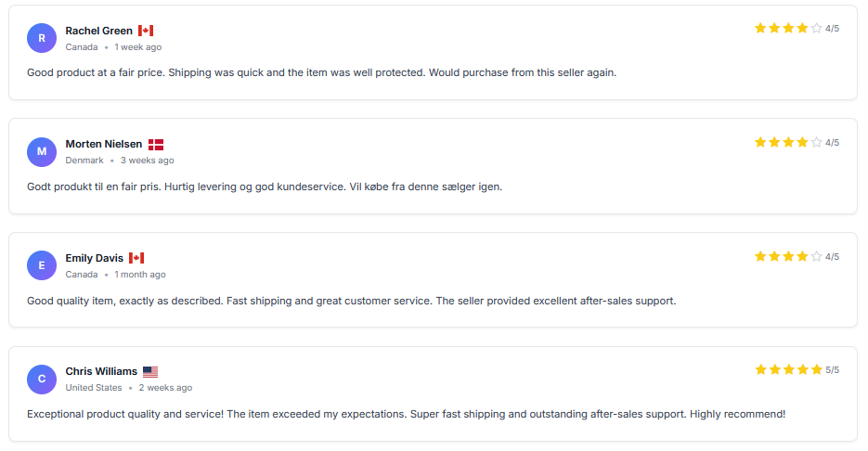Click Emily Davis's avatar circle

point(42,265)
